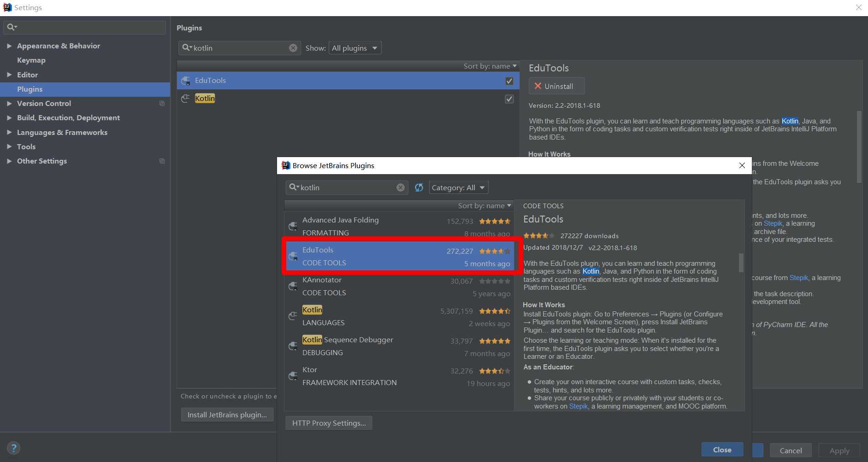Click the Settings description panel scrollbar

859,146
